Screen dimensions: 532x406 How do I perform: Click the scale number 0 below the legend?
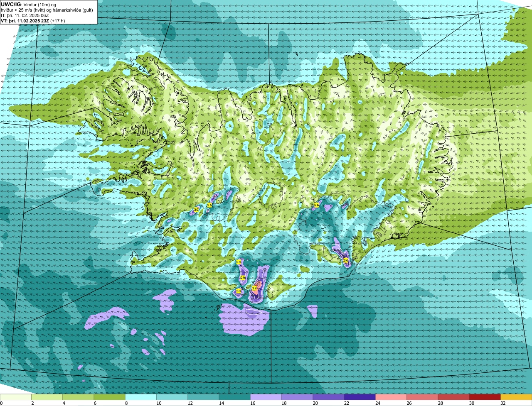click(x=1, y=403)
